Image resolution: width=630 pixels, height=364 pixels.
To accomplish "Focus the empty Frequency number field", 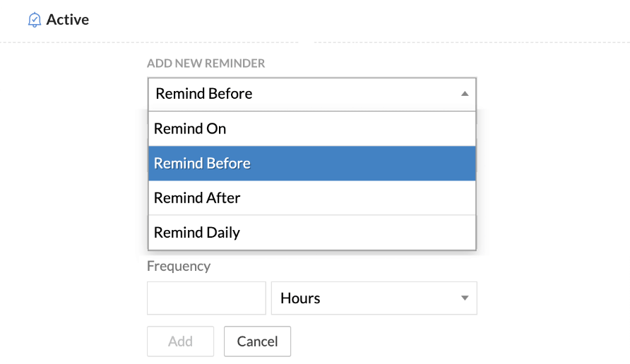I will [206, 298].
